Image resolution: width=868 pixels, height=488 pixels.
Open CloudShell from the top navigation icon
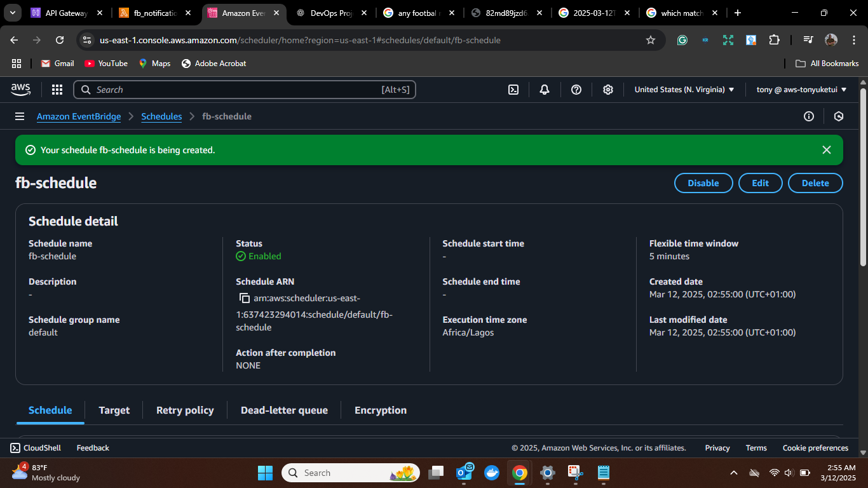tap(513, 90)
